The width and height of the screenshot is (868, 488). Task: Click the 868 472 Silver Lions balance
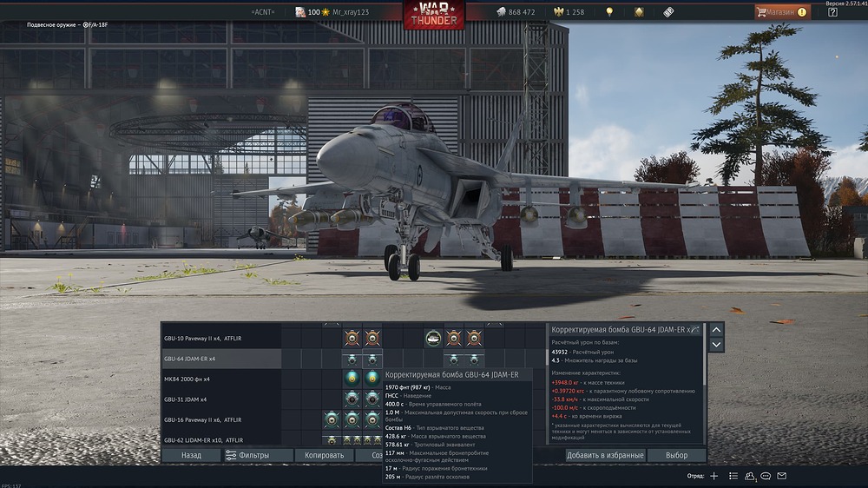522,11
